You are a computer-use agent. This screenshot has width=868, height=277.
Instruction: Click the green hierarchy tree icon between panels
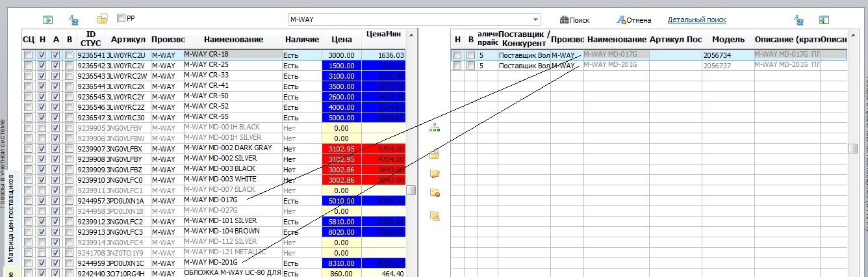pyautogui.click(x=434, y=129)
